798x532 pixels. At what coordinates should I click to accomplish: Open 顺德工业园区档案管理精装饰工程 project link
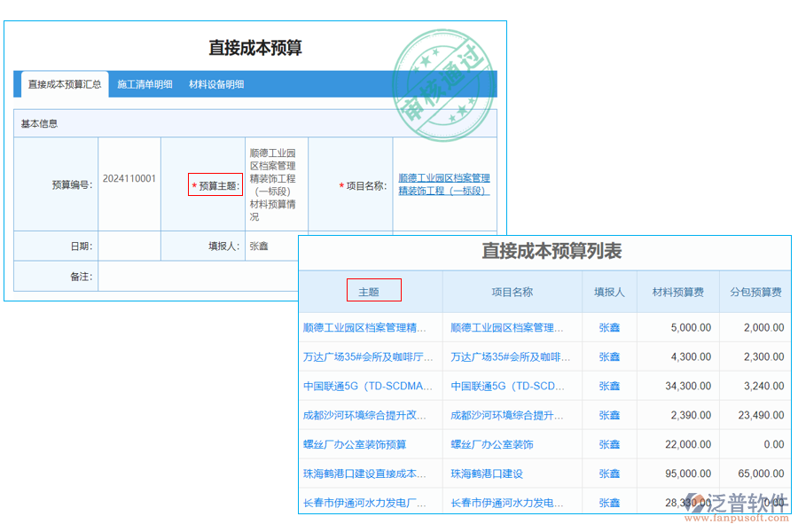[x=446, y=184]
